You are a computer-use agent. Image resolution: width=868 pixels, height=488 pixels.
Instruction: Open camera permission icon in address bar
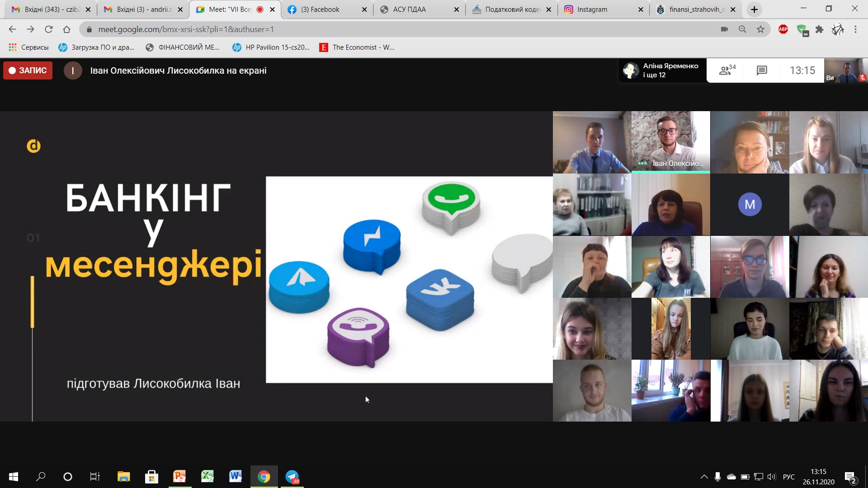click(724, 29)
